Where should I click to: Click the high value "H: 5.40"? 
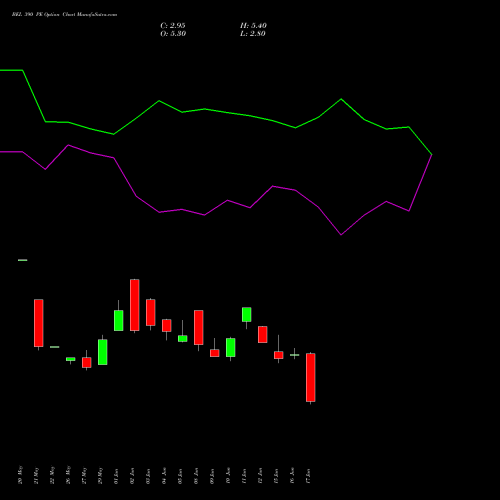click(253, 26)
